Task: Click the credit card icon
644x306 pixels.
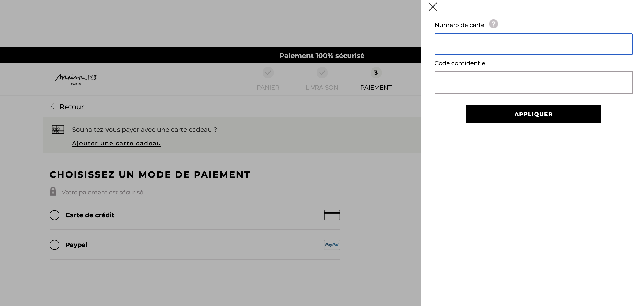Action: tap(332, 215)
